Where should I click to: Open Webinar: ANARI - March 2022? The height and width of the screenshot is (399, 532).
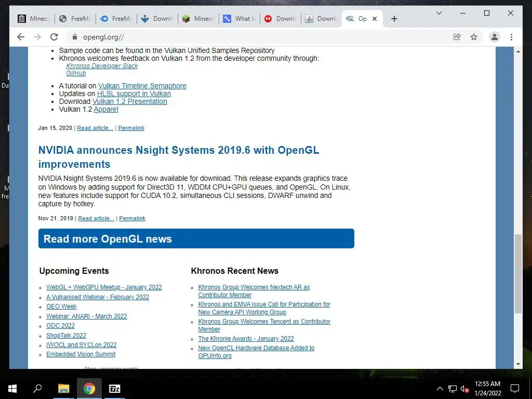click(87, 316)
